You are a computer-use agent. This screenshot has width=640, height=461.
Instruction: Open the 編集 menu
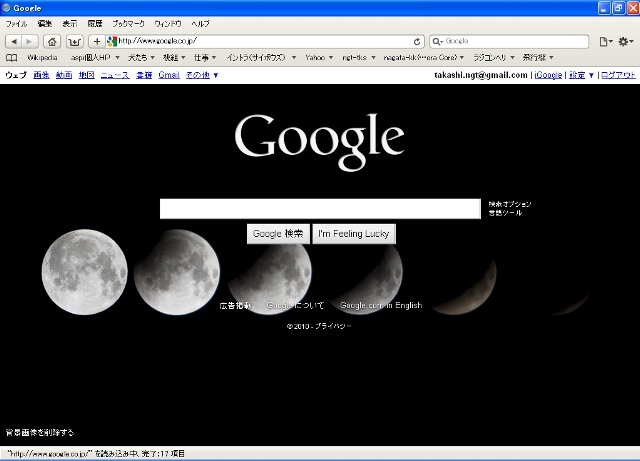point(44,24)
